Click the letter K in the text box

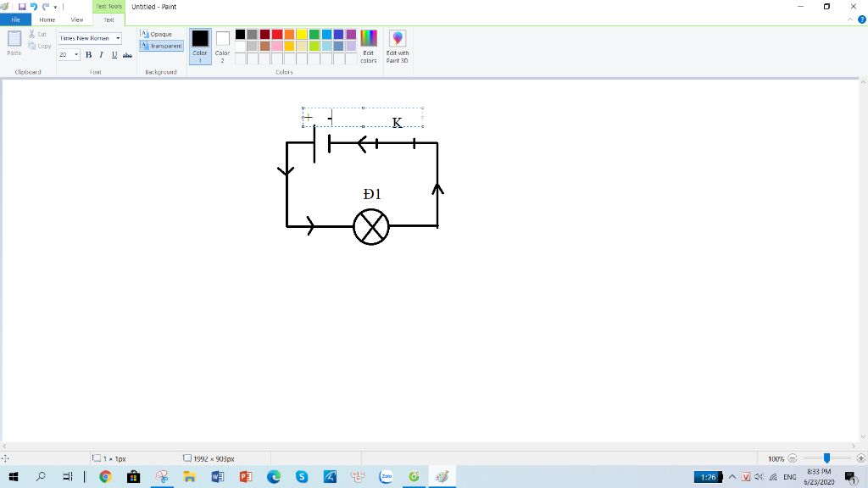coord(397,123)
